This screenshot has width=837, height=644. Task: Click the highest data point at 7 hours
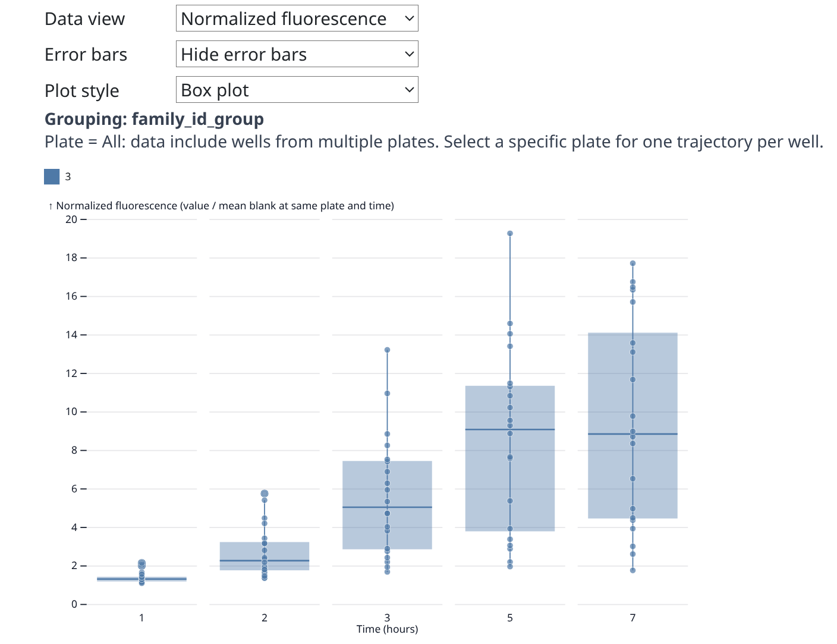pyautogui.click(x=633, y=263)
